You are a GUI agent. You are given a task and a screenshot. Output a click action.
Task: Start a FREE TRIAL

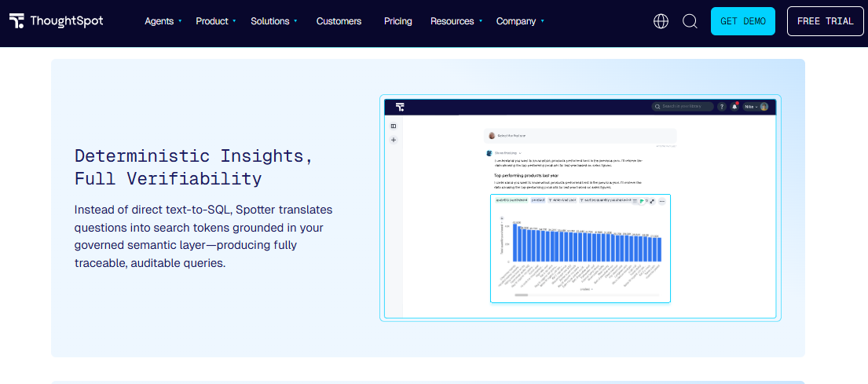[825, 21]
